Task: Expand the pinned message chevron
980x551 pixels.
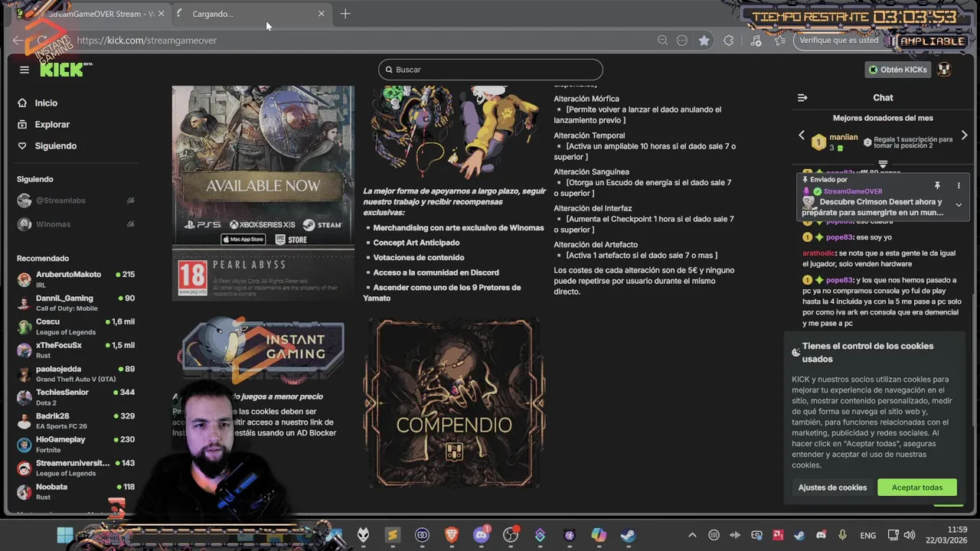Action: tap(959, 204)
